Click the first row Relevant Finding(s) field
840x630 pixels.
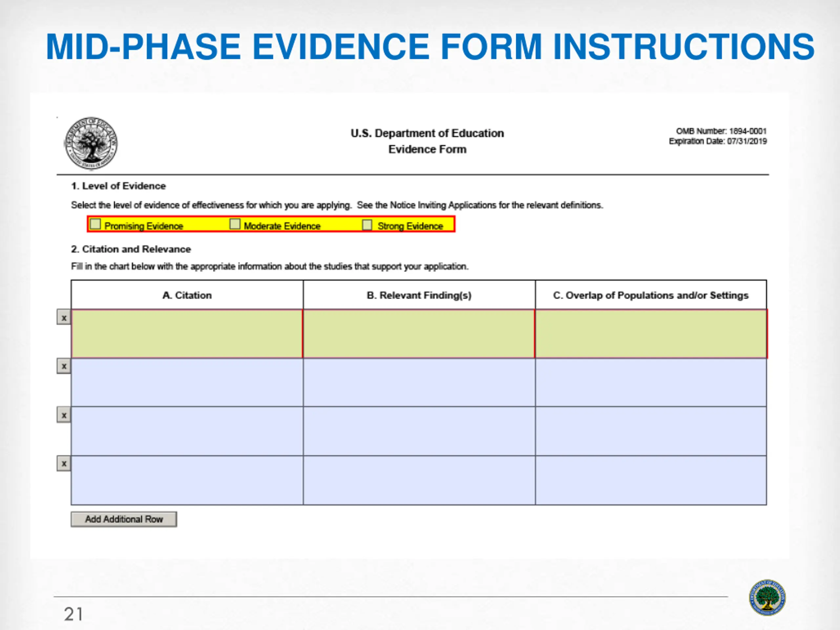tap(419, 334)
